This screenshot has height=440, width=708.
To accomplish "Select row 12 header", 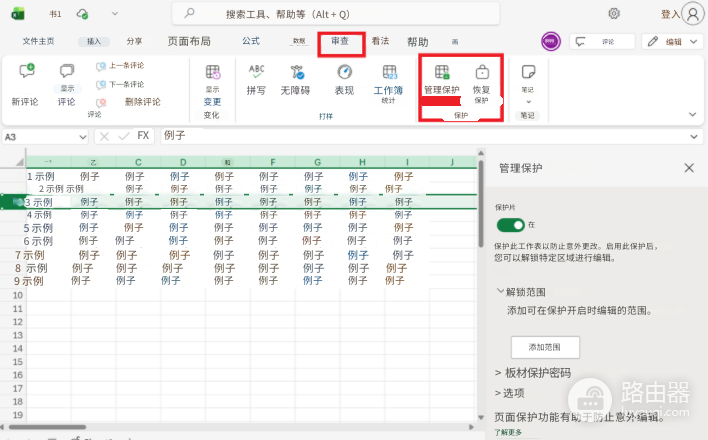I will [17, 322].
